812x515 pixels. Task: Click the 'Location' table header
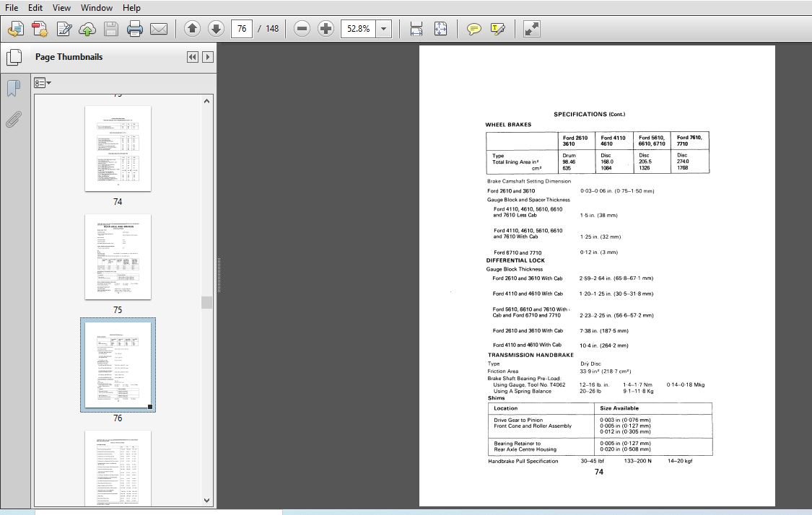pos(505,408)
